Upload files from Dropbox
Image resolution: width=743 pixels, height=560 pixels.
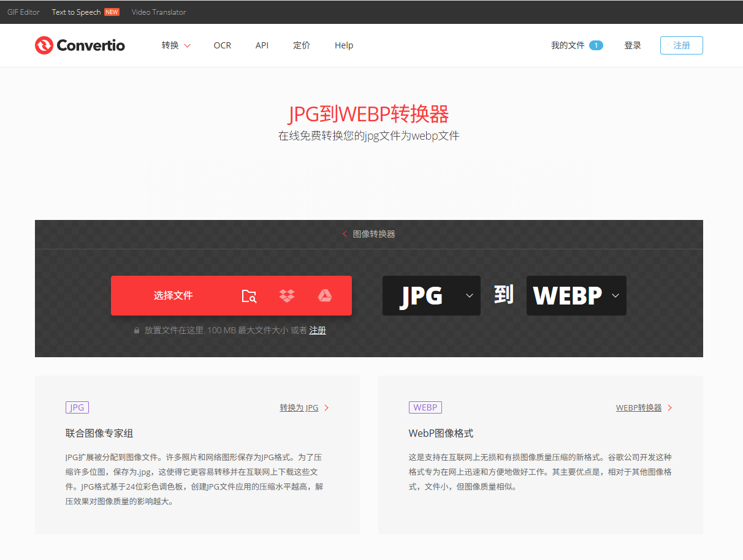click(x=287, y=295)
